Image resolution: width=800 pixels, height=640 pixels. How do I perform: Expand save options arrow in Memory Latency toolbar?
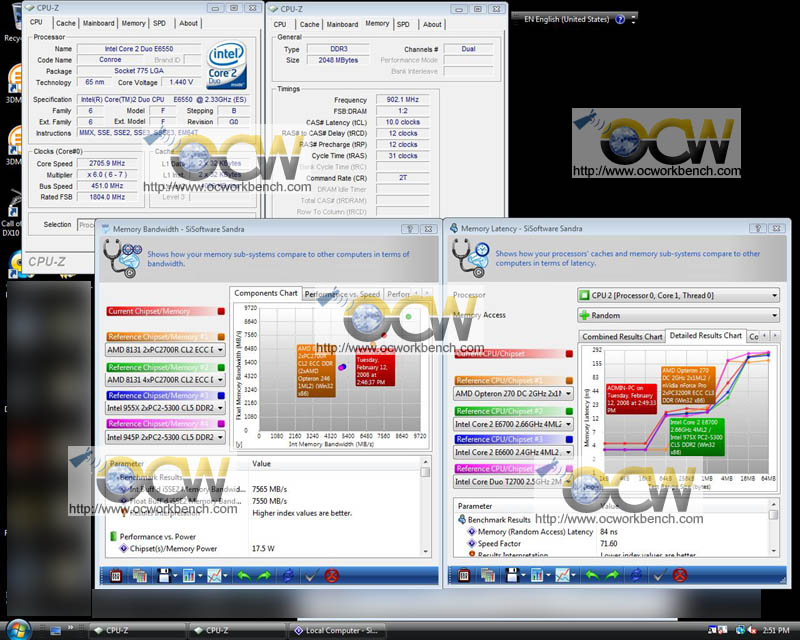[x=523, y=576]
